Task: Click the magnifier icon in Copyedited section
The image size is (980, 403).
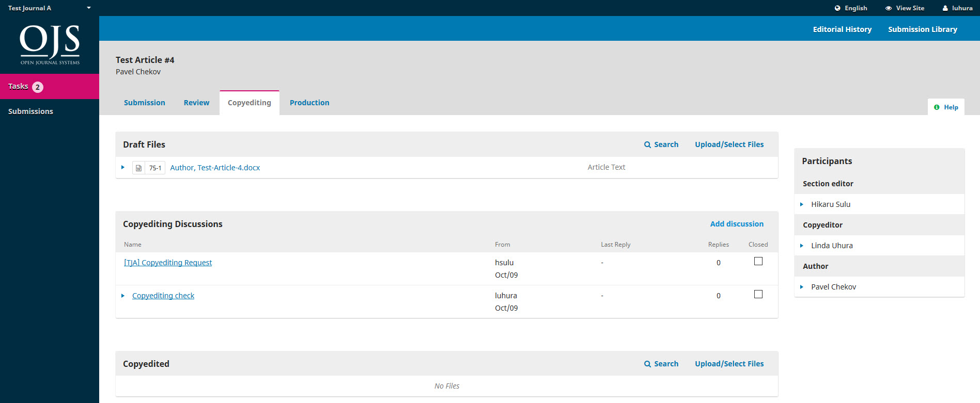Action: (x=647, y=364)
